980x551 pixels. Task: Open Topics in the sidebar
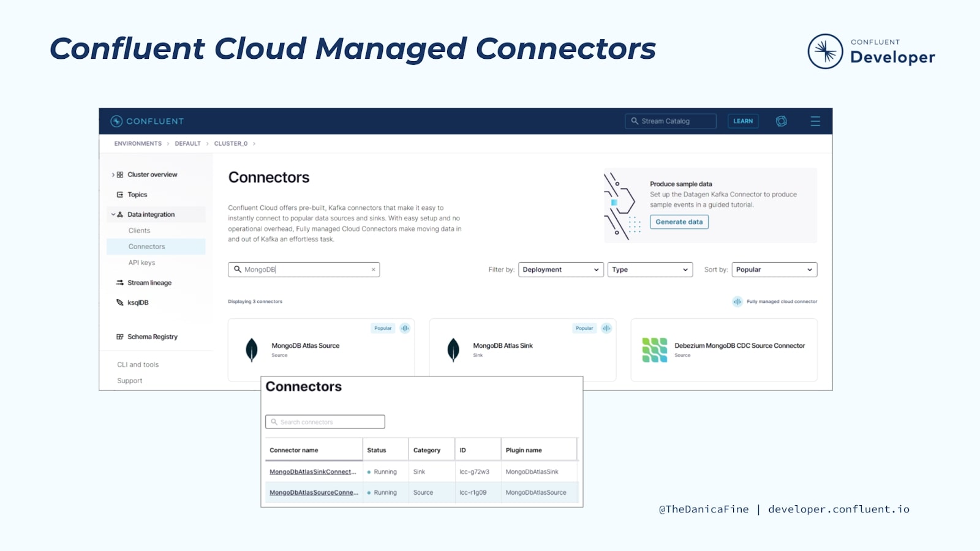click(137, 195)
